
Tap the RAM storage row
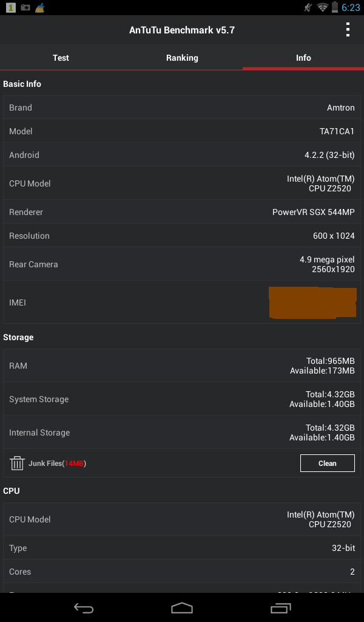pos(182,366)
